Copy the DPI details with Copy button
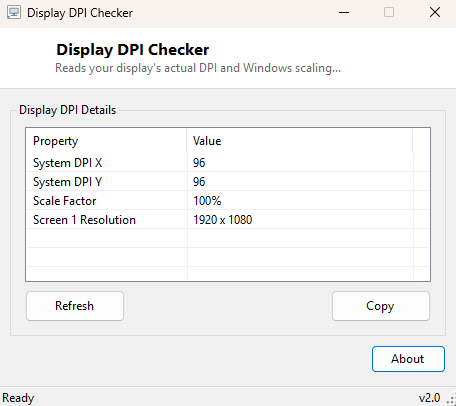Viewport: 456px width, 406px height. 381,306
